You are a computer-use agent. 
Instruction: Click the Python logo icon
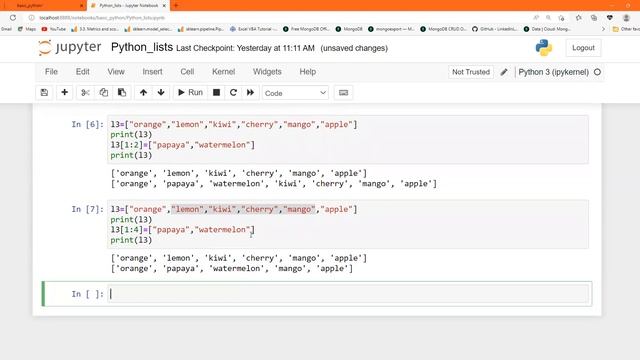point(544,48)
